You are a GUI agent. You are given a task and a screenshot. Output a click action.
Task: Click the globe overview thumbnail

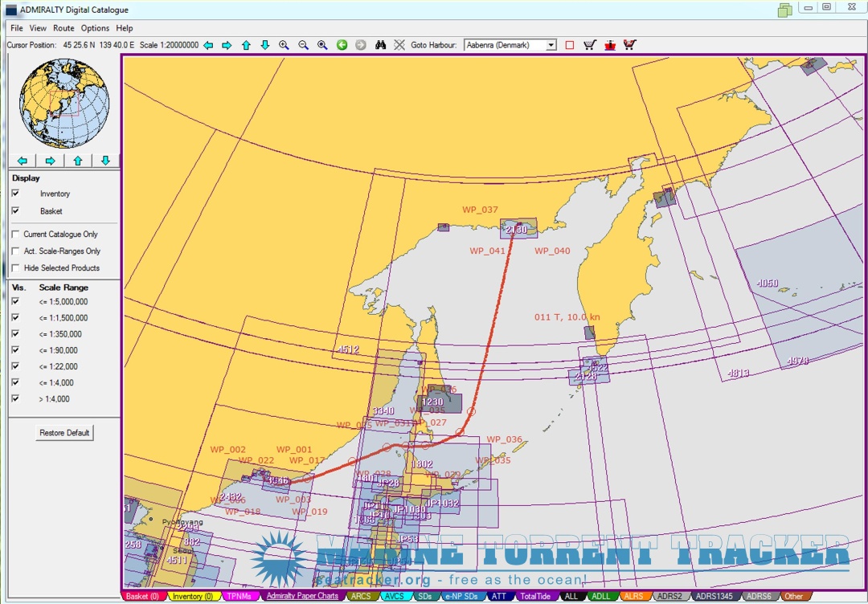click(63, 104)
